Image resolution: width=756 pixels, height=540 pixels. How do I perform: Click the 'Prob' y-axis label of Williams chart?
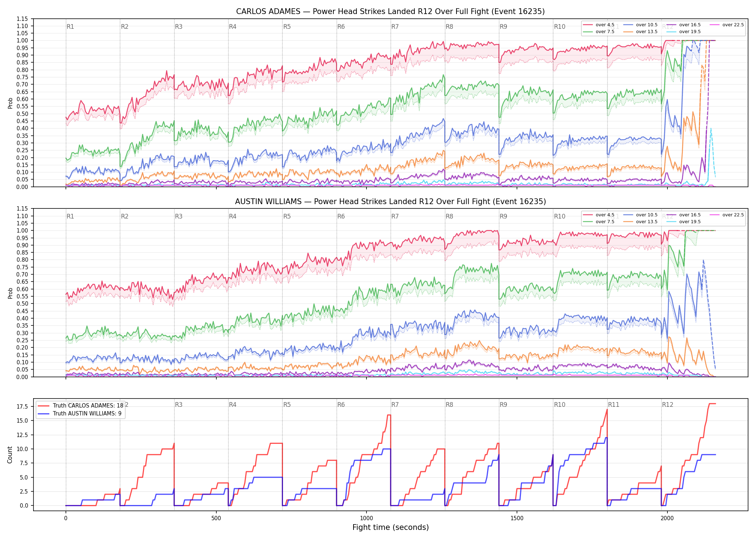pos(10,293)
